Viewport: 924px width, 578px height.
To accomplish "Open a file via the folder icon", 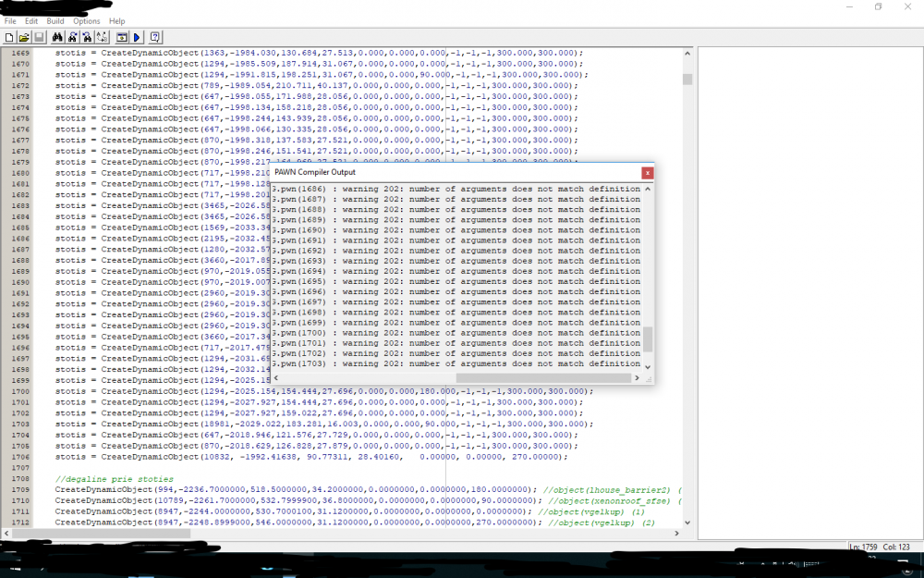I will click(24, 37).
